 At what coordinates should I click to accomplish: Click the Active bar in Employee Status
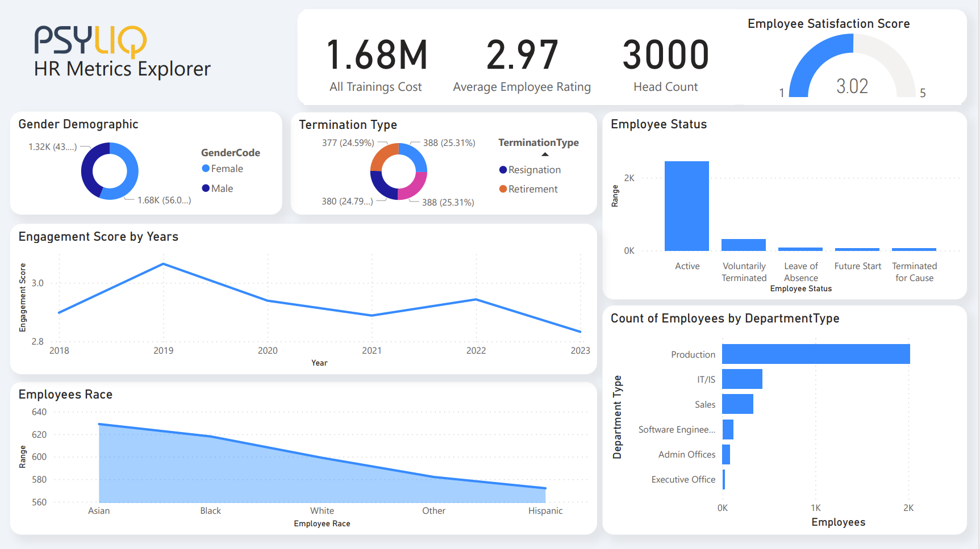coord(687,204)
